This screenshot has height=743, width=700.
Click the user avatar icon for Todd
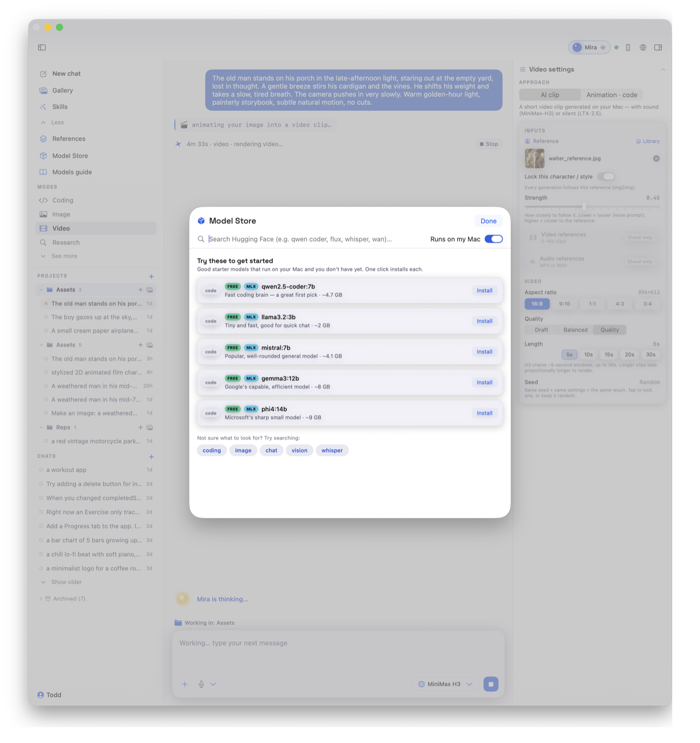click(x=40, y=695)
